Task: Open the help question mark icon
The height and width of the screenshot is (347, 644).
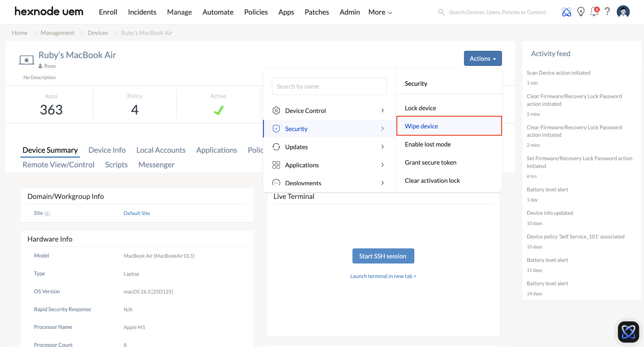Action: 607,12
